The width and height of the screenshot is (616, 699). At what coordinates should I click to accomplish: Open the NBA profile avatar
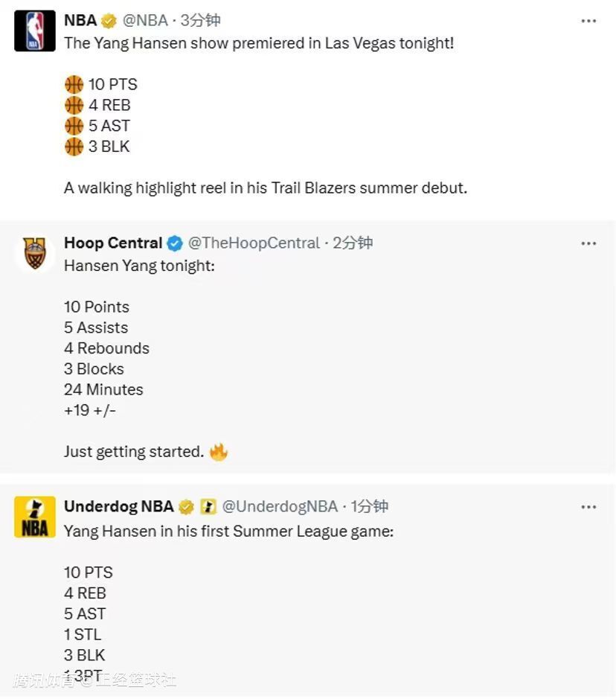click(35, 31)
